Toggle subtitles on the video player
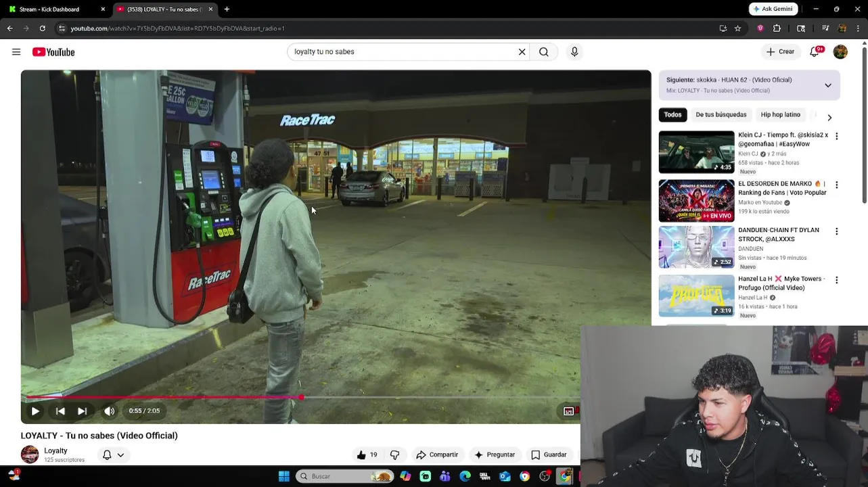Screen dimensions: 868x487 point(569,411)
